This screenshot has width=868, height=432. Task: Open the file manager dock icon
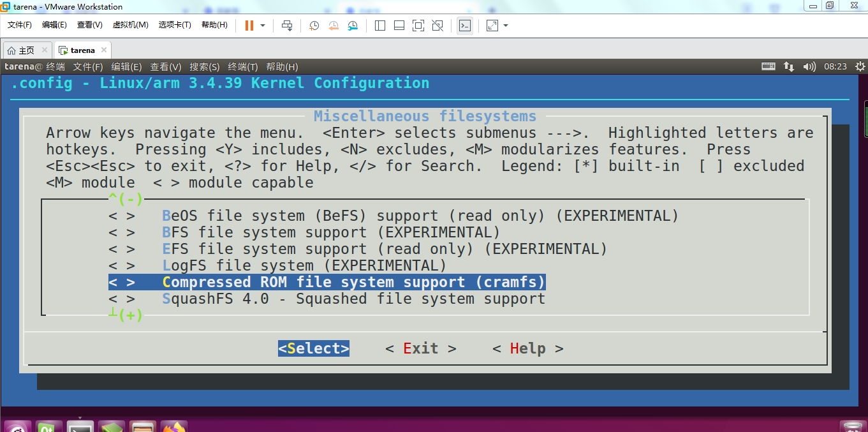coord(143,426)
